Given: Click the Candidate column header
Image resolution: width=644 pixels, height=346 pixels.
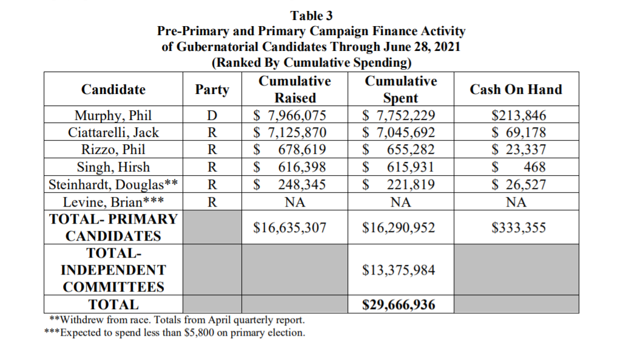Looking at the screenshot, I should click(x=113, y=90).
